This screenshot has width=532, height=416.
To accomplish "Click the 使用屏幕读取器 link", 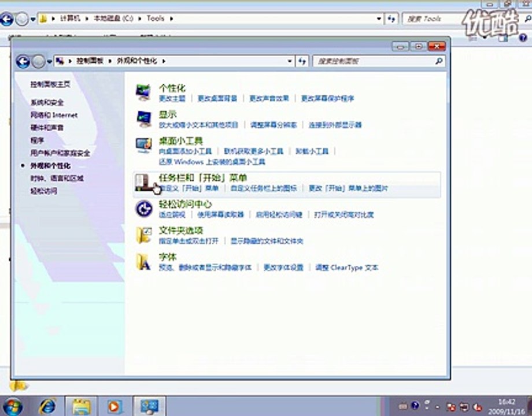I will (220, 214).
